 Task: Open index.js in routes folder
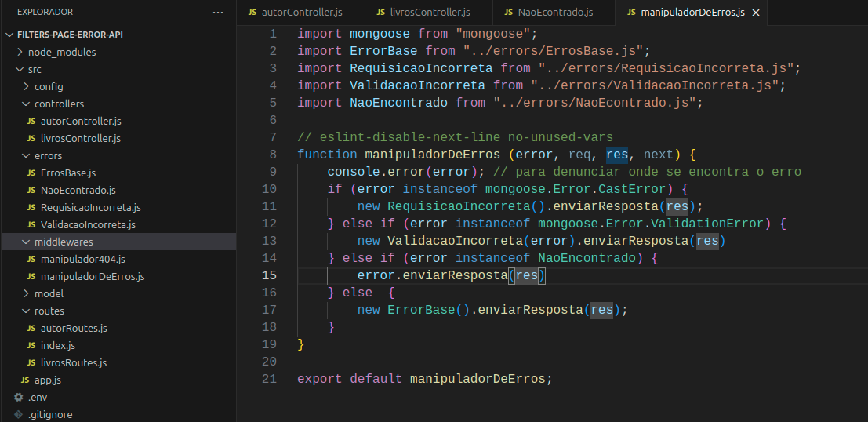click(58, 346)
